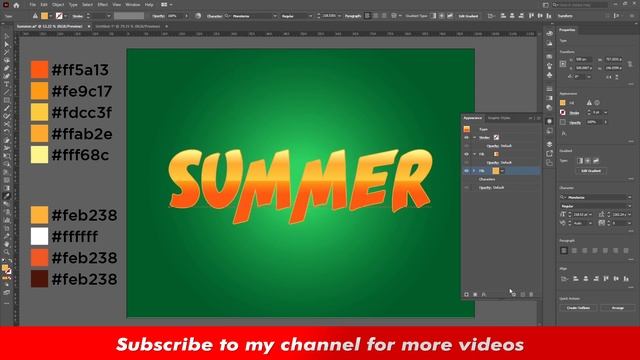Select the Direct Selection tool
This screenshot has height=360, width=640.
point(7,44)
